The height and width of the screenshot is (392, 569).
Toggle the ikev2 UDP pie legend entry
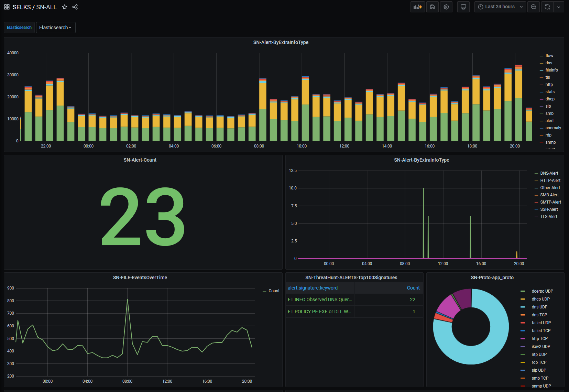coord(541,347)
